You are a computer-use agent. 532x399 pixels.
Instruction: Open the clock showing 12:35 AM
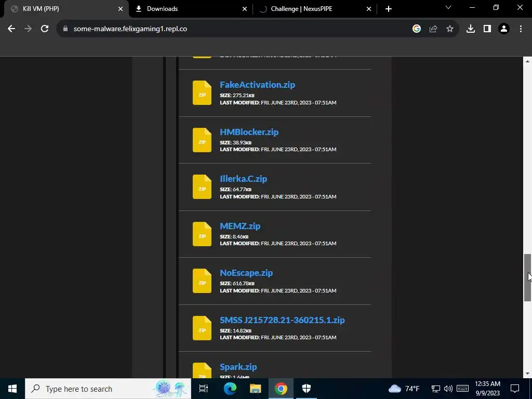(487, 389)
